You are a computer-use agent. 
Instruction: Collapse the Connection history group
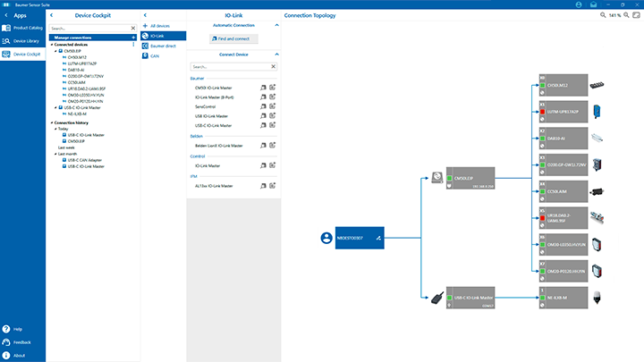click(52, 122)
